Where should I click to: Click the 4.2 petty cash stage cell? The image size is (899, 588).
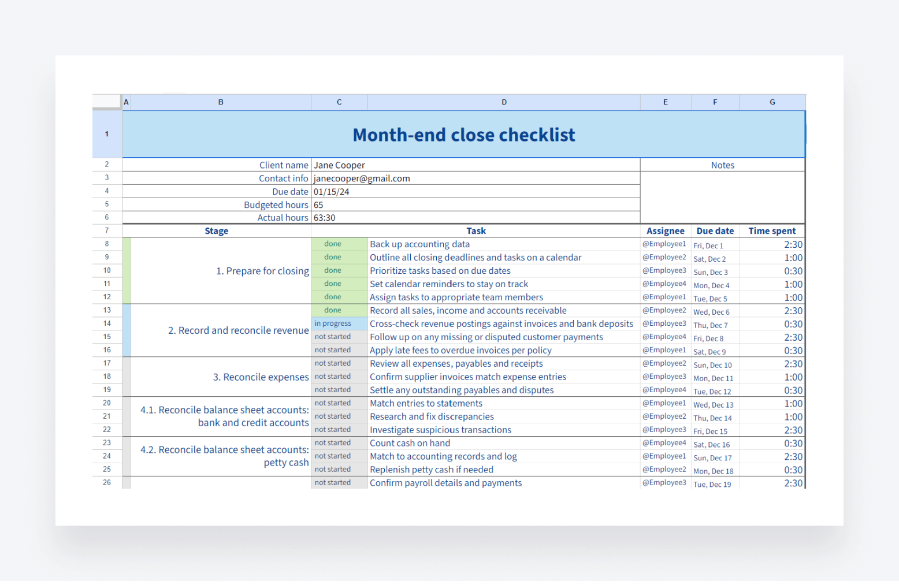221,456
